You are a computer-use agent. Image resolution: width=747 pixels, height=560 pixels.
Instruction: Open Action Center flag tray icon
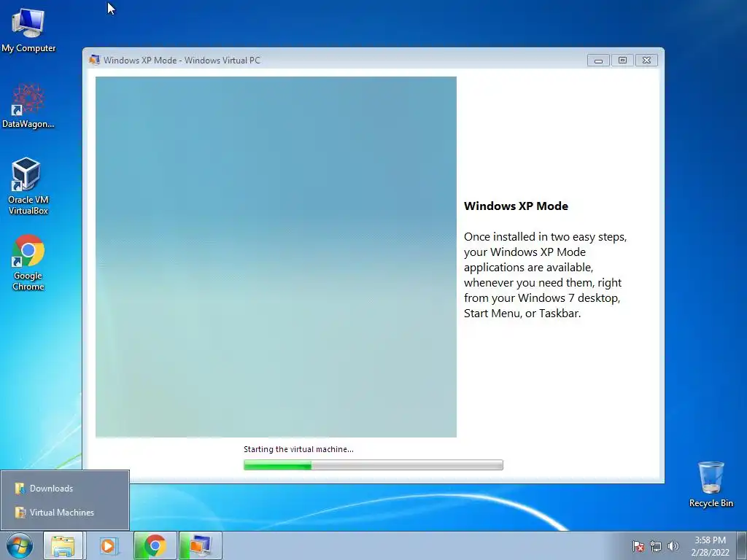(x=638, y=546)
